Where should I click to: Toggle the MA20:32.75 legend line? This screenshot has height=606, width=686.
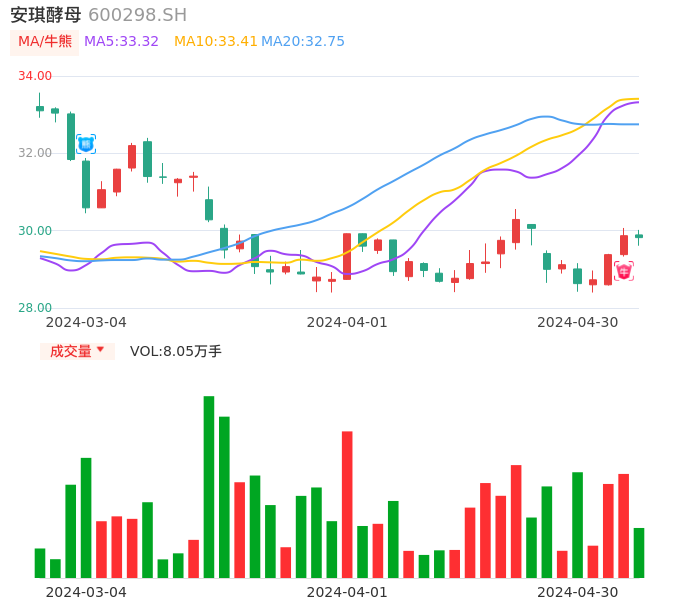coord(302,42)
